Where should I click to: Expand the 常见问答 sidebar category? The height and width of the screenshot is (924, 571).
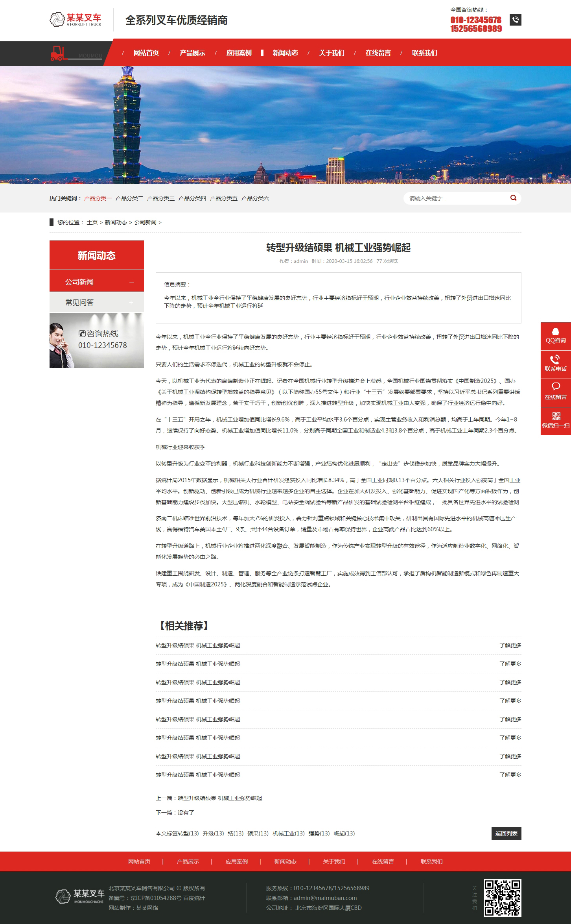131,303
